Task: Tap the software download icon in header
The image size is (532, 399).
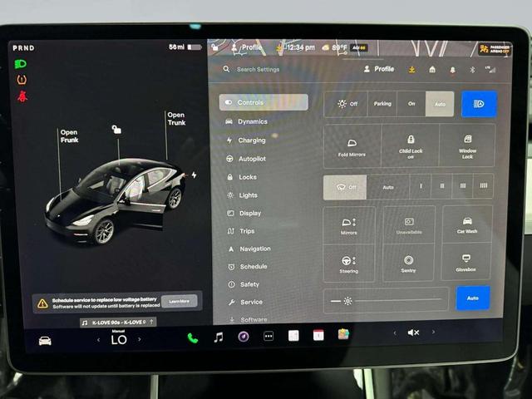Action: coord(411,70)
